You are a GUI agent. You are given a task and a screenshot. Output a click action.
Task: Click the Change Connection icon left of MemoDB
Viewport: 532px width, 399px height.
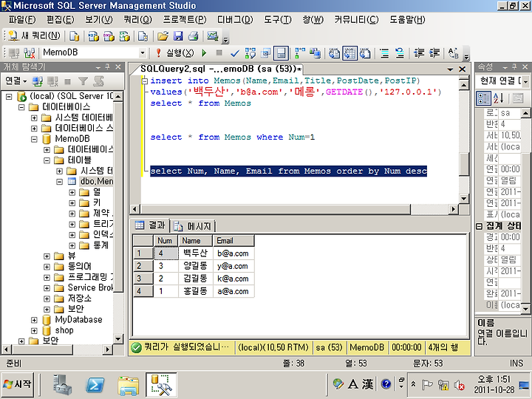(x=30, y=53)
